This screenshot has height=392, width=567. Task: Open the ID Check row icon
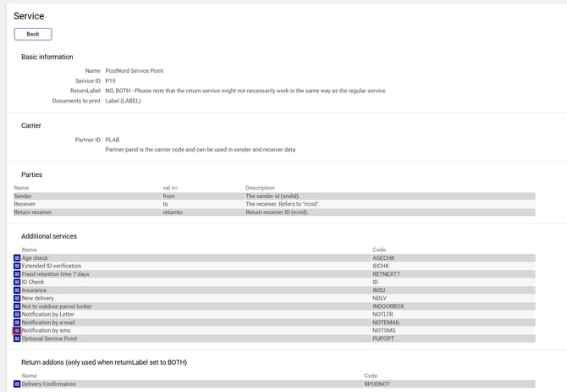(17, 282)
